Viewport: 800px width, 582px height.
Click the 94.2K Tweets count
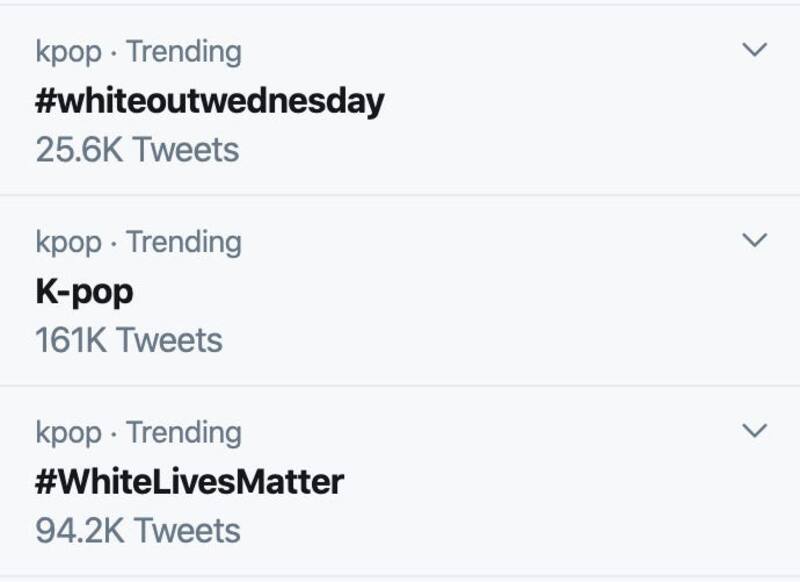point(138,531)
